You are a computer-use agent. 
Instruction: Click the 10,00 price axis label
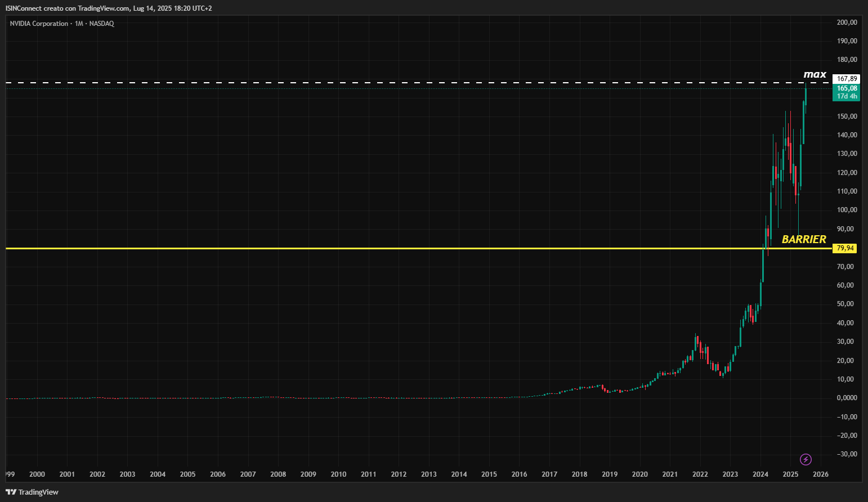(x=845, y=379)
